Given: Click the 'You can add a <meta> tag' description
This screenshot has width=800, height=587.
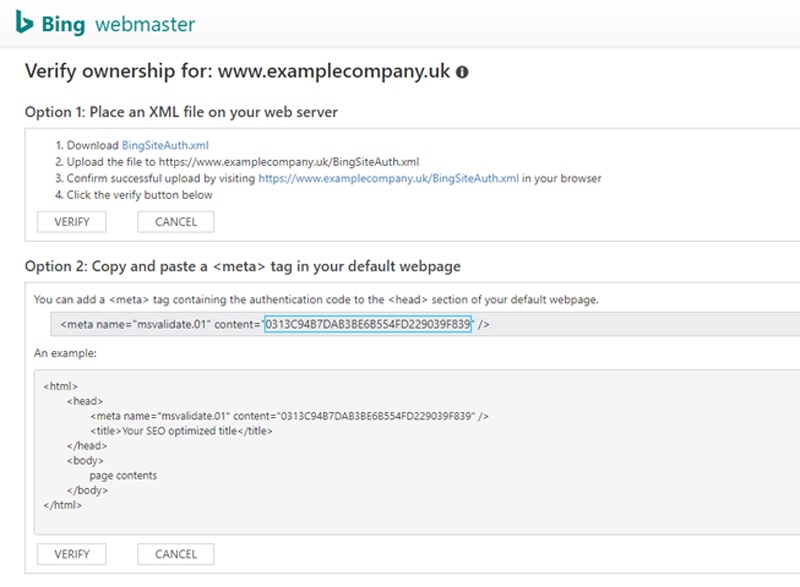Looking at the screenshot, I should pos(316,299).
